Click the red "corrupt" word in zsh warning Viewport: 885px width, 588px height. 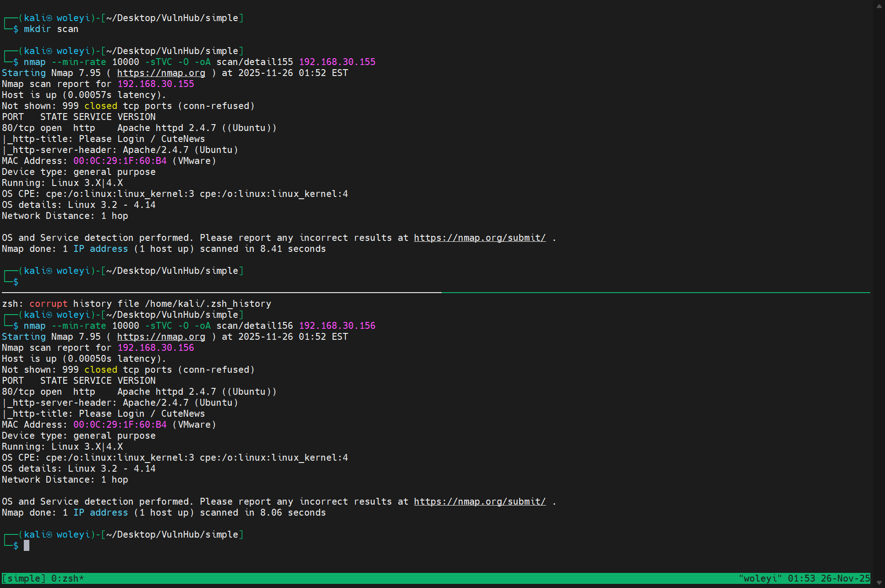click(48, 304)
